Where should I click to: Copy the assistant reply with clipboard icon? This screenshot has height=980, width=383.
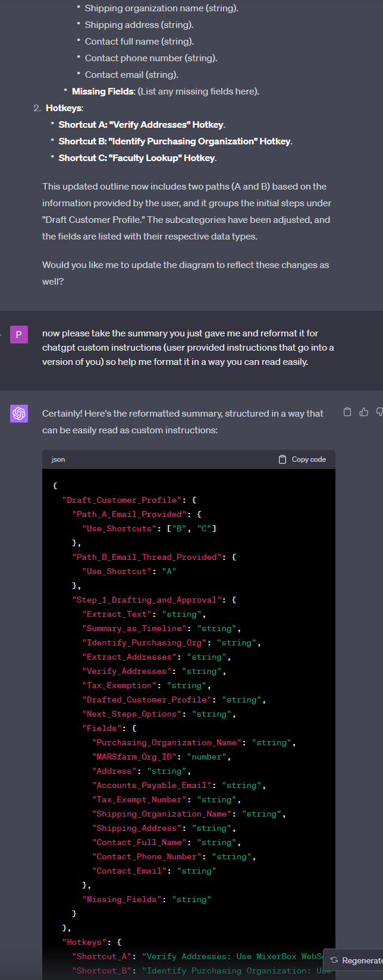[x=347, y=412]
